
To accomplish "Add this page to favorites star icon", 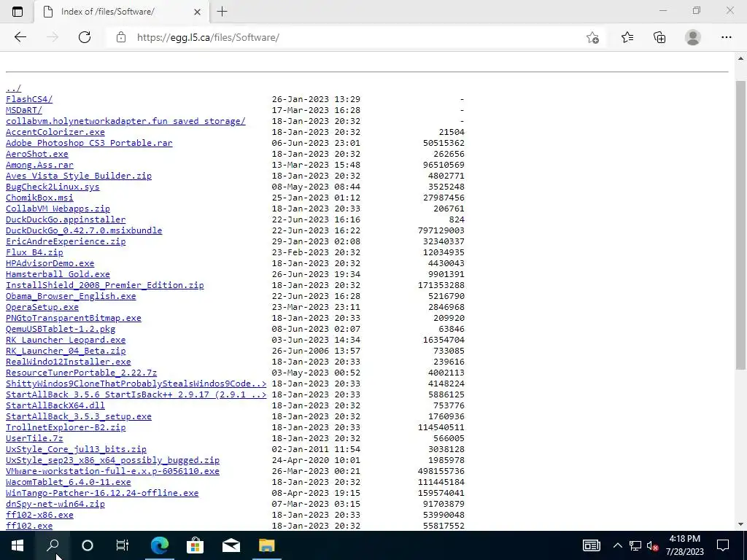I will pos(592,37).
